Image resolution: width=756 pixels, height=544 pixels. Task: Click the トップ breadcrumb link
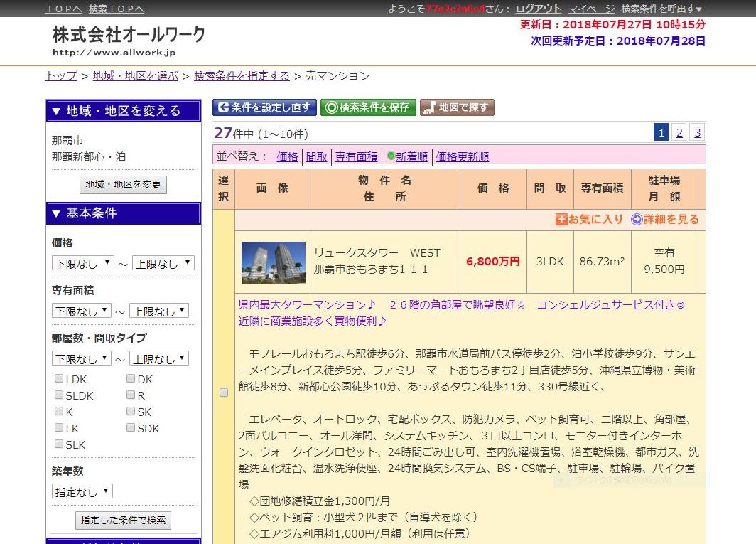coord(61,76)
